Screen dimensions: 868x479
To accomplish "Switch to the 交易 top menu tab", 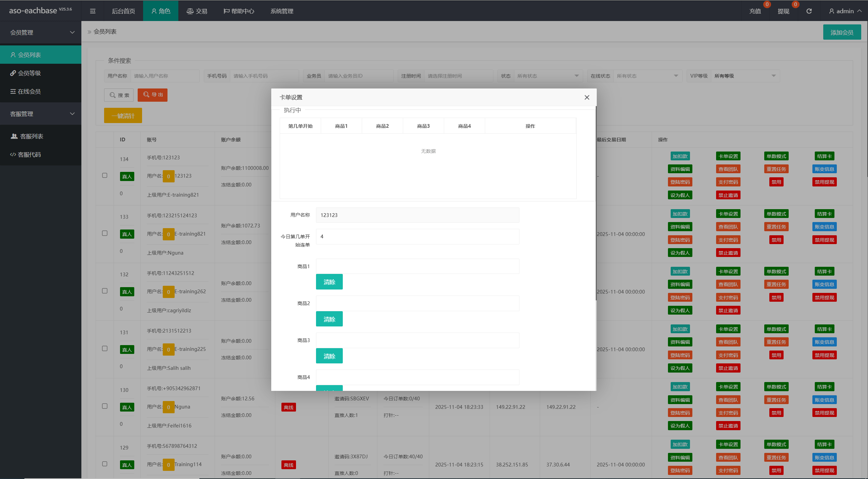I will click(197, 11).
